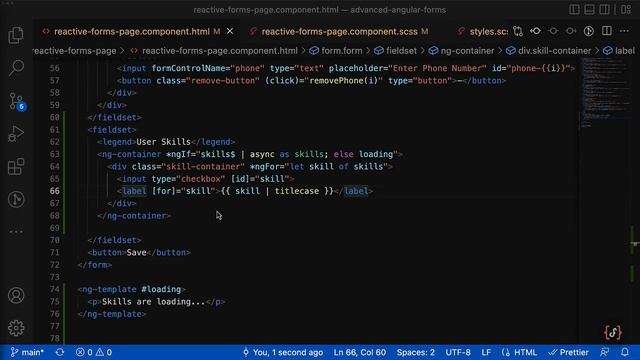Click 'skill-container' class value on line 64

tap(202, 167)
